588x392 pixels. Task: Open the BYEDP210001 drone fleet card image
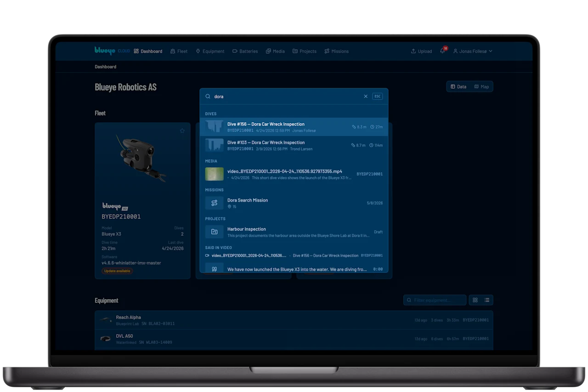tap(141, 159)
